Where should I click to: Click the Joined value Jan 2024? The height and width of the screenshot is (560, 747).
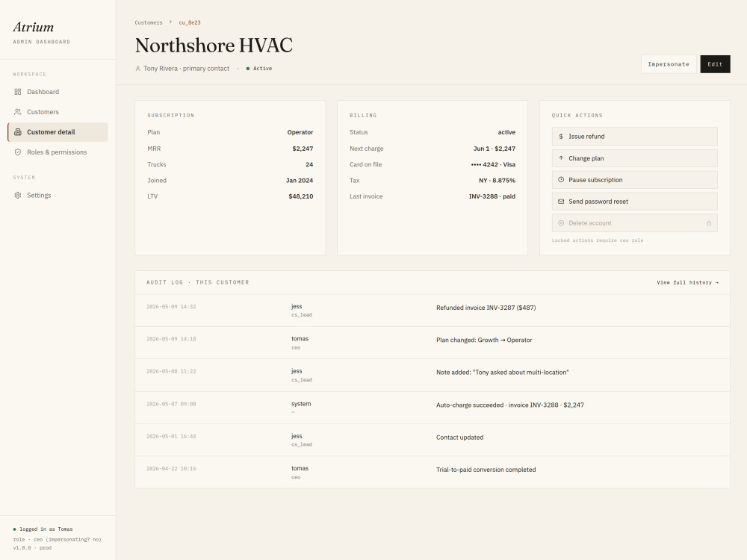tap(300, 181)
